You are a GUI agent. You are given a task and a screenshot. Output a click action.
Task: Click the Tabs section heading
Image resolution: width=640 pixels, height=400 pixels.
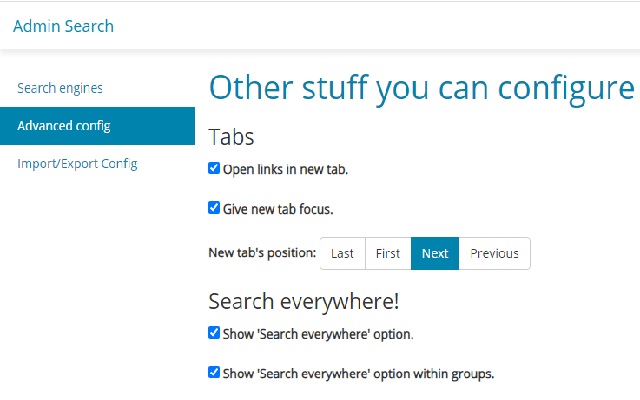pyautogui.click(x=231, y=137)
